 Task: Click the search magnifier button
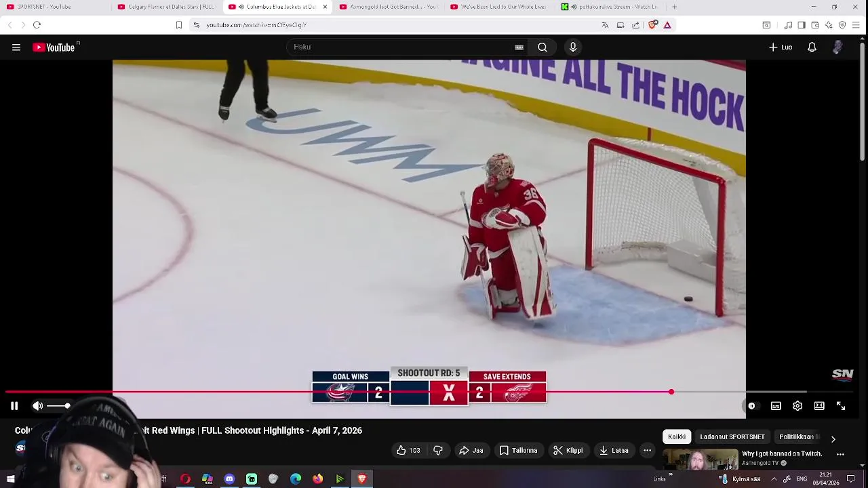click(542, 47)
